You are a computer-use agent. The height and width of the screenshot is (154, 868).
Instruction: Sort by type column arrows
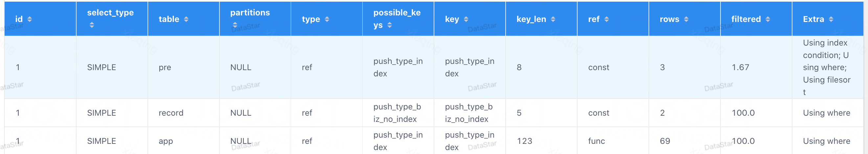(327, 19)
